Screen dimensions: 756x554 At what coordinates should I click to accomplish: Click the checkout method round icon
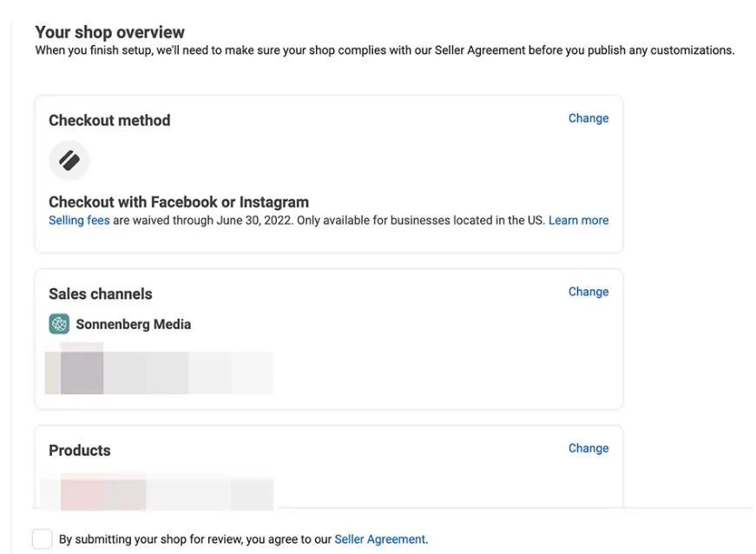tap(69, 161)
